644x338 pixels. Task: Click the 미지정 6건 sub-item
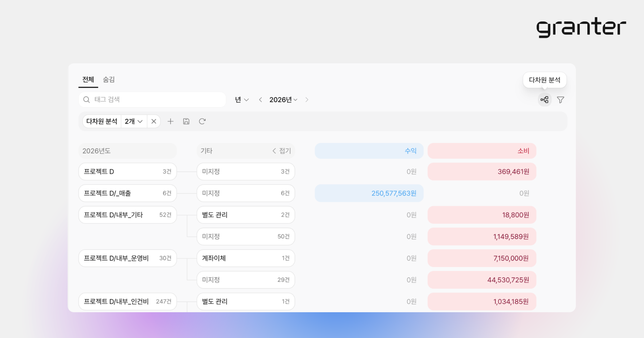[x=246, y=193]
